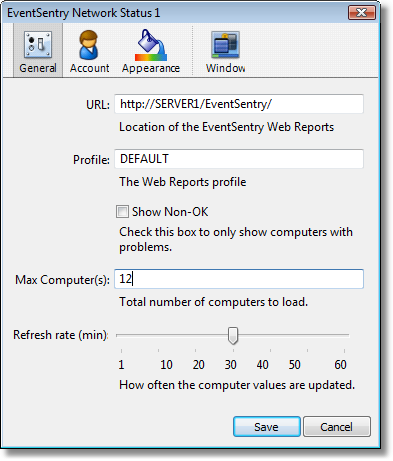Click the 'Location of the EventSentry Web Reports' text
This screenshot has width=393, height=461.
pyautogui.click(x=227, y=127)
